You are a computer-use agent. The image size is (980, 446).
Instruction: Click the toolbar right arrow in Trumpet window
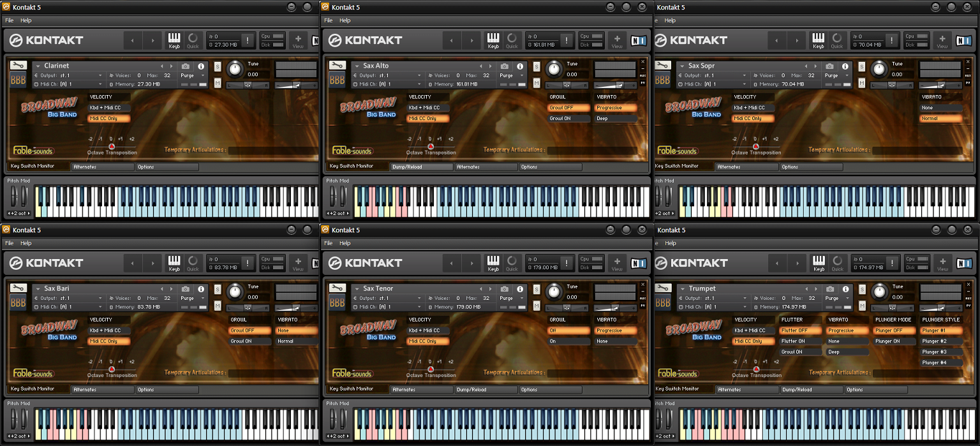(796, 263)
